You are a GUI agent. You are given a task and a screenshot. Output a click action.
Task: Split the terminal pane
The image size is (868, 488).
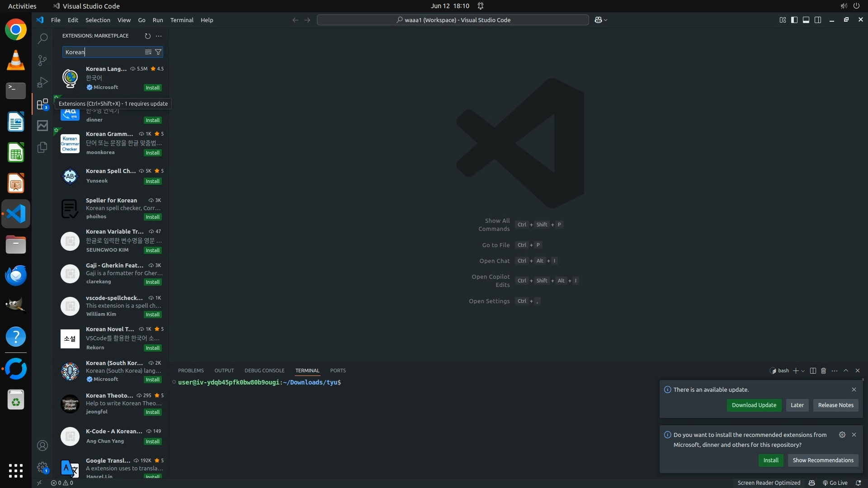tap(813, 371)
